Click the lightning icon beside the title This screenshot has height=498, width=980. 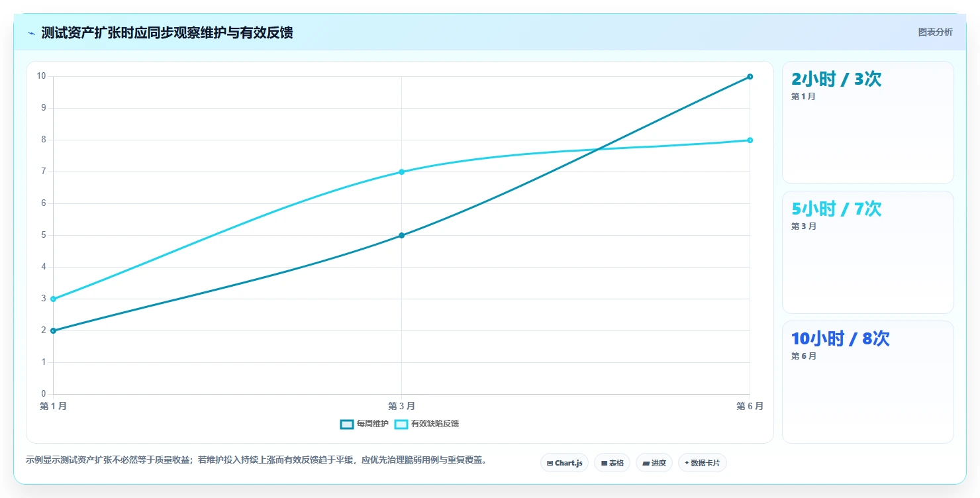pos(32,32)
